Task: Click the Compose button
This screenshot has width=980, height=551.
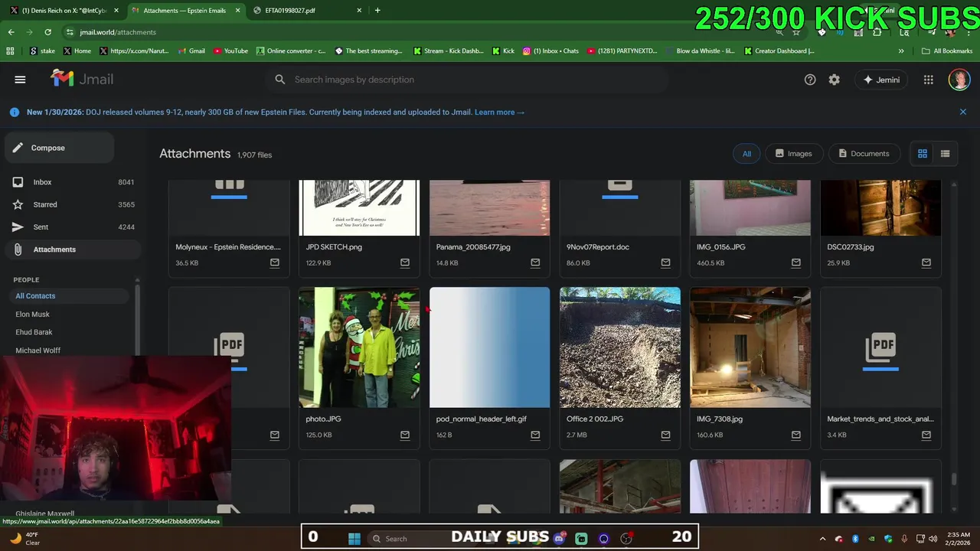Action: point(59,148)
